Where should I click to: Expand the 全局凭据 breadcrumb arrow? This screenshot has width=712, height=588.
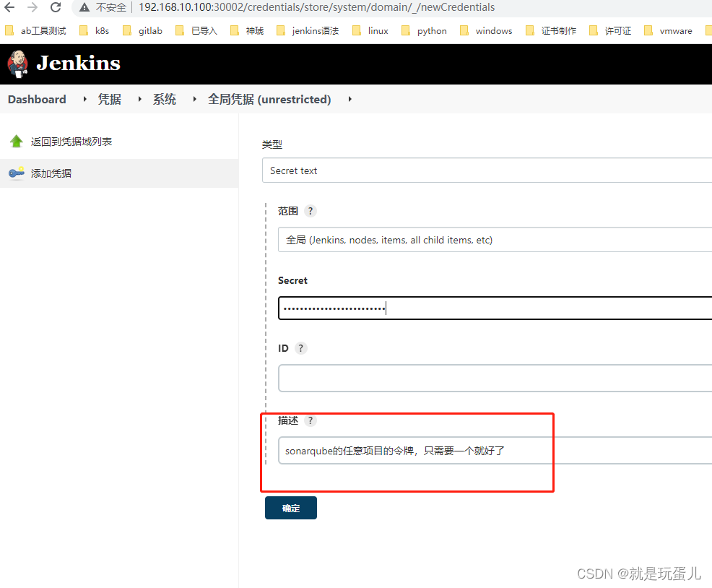(x=350, y=99)
